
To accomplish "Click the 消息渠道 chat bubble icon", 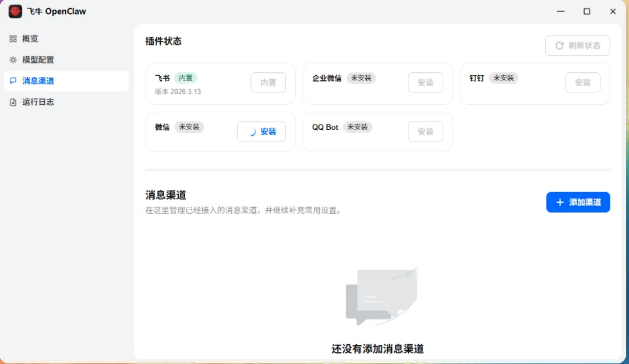I will tap(13, 81).
